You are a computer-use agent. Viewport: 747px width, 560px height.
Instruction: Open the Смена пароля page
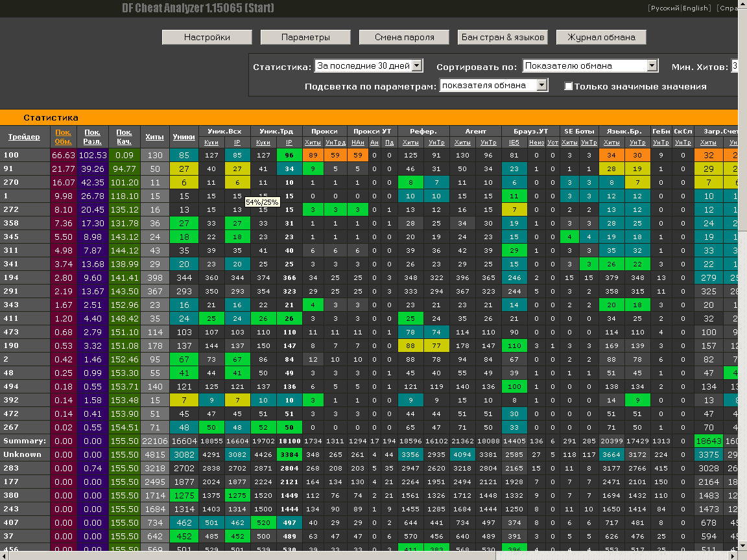pyautogui.click(x=404, y=37)
